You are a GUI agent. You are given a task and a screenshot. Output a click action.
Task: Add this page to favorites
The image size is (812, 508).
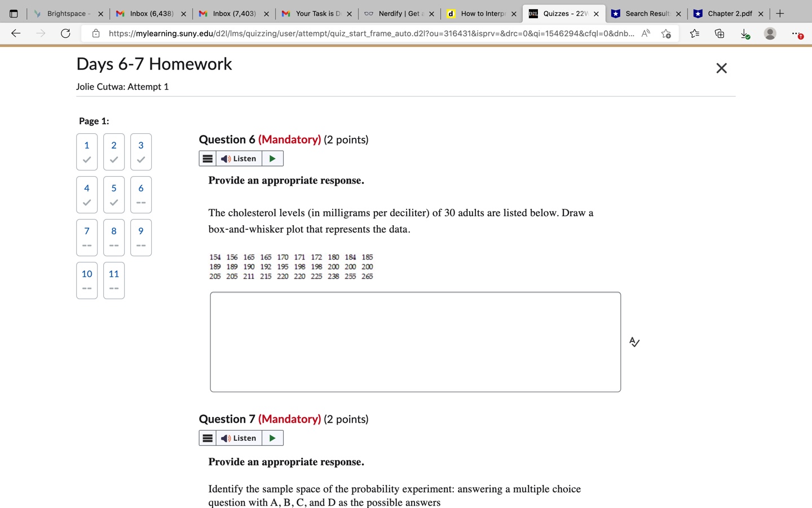666,33
